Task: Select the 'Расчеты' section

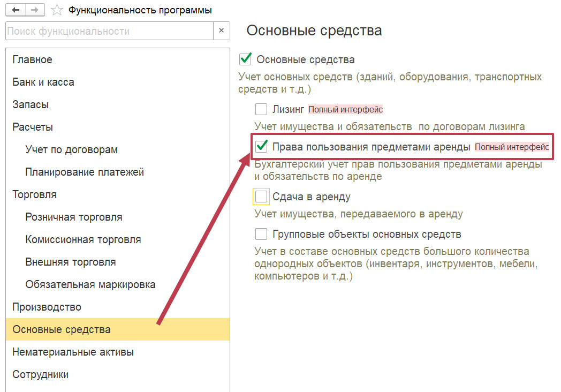Action: pyautogui.click(x=118, y=127)
